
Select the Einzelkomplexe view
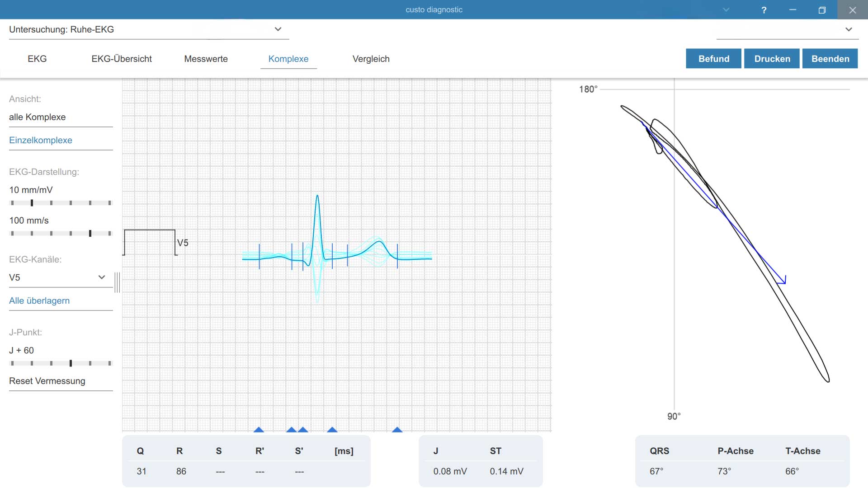coord(61,141)
